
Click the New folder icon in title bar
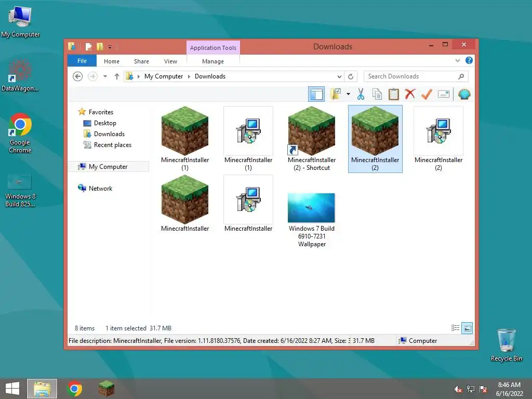100,46
